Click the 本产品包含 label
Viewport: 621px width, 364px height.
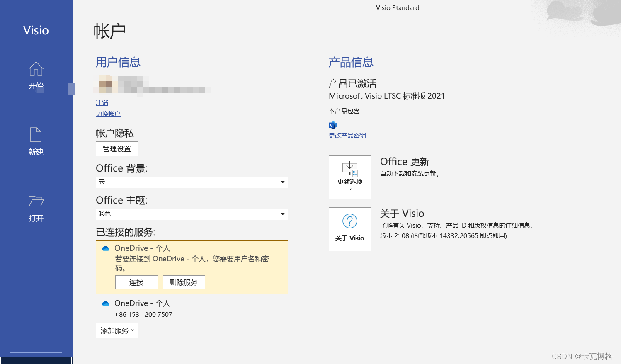coord(344,111)
